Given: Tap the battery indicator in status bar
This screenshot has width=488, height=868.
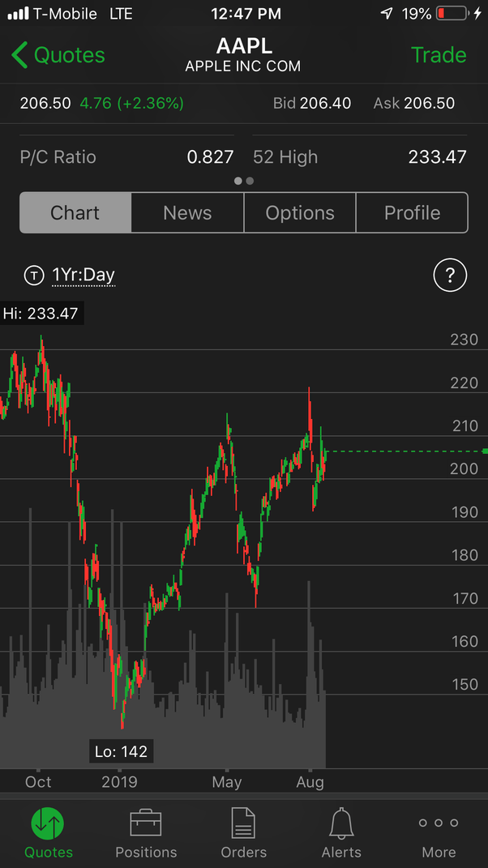Looking at the screenshot, I should tap(451, 14).
